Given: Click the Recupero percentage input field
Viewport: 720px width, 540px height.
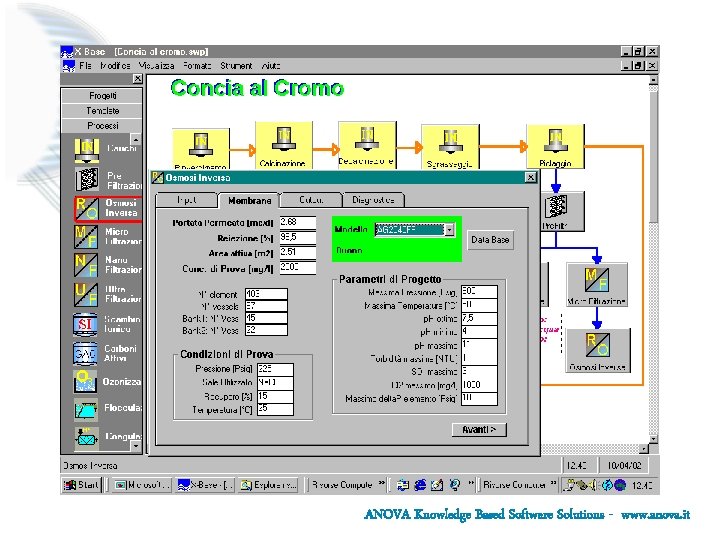Looking at the screenshot, I should tap(275, 396).
